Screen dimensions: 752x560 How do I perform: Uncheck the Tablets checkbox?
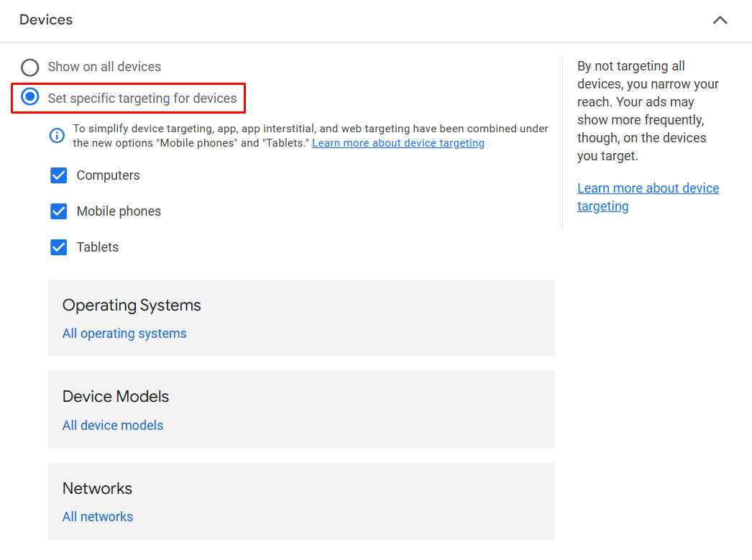(58, 247)
